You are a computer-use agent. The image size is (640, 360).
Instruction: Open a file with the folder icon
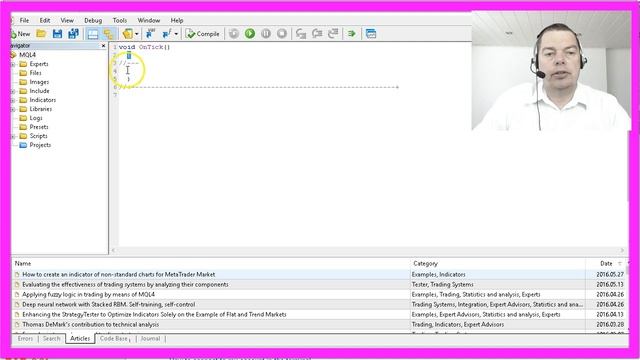click(x=41, y=34)
